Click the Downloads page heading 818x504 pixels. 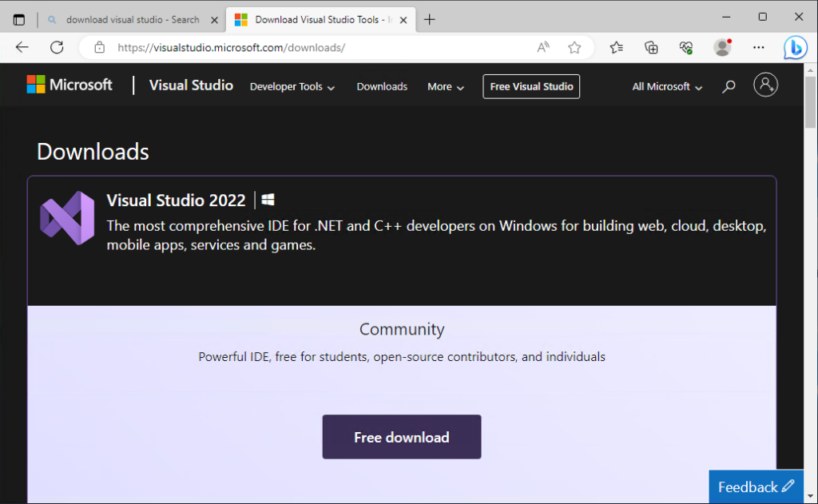tap(93, 152)
